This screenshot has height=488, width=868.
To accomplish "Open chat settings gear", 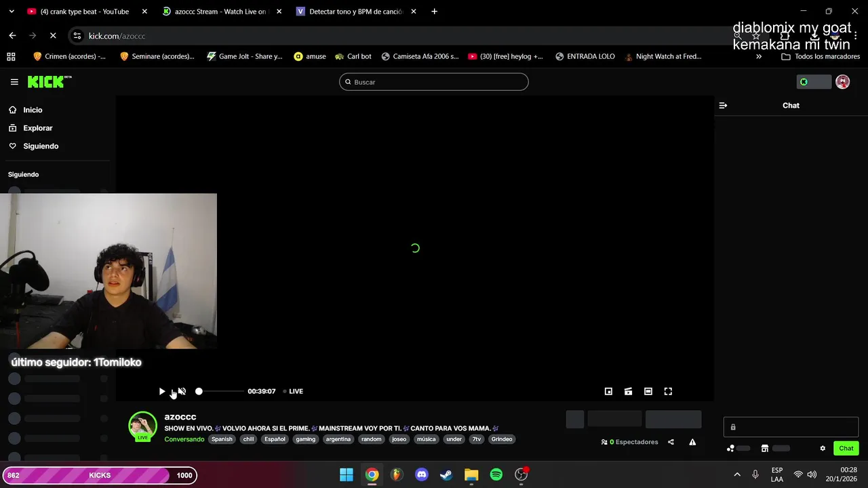I will click(x=823, y=448).
